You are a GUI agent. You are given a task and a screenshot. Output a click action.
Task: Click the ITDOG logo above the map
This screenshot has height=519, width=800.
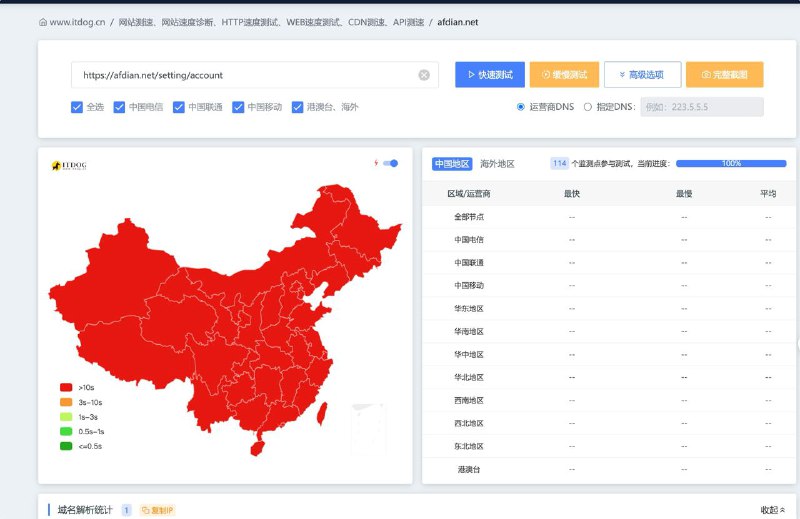click(69, 166)
